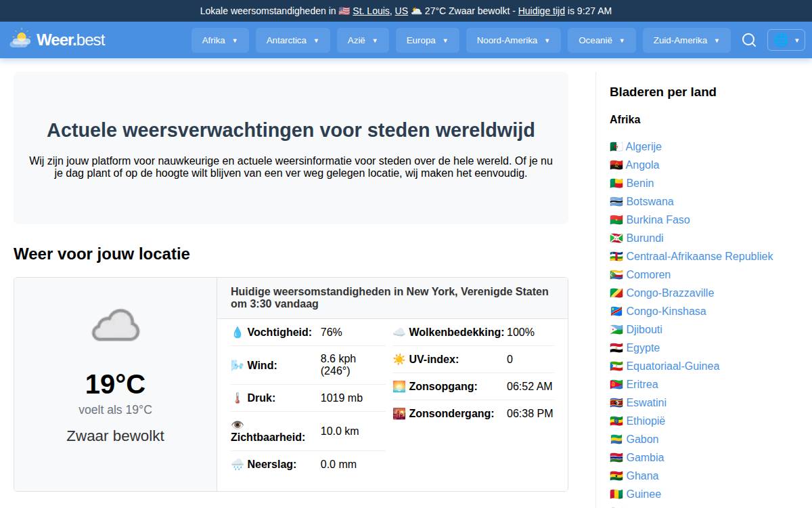Click the 19°C temperature reading

click(115, 385)
